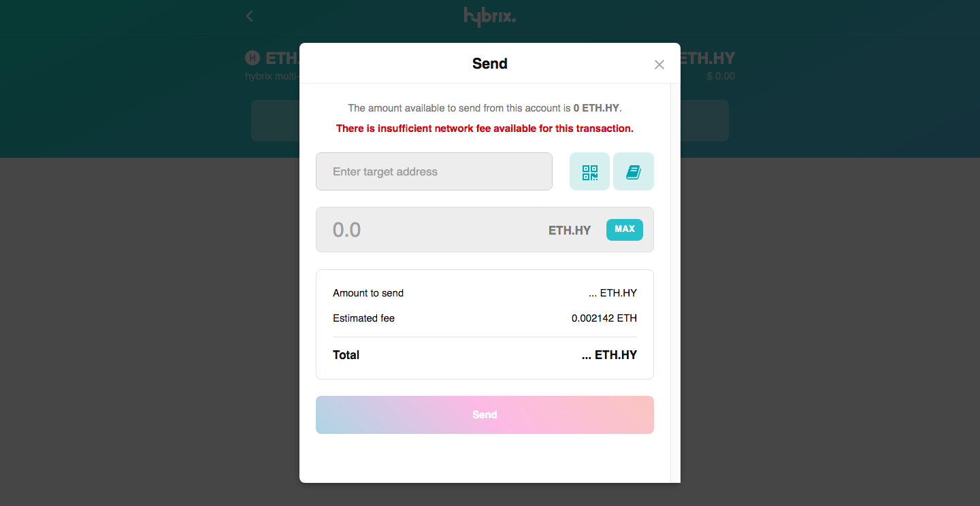Click the dialog's vertical scrollbar track
Viewport: 980px width, 506px height.
tap(675, 272)
